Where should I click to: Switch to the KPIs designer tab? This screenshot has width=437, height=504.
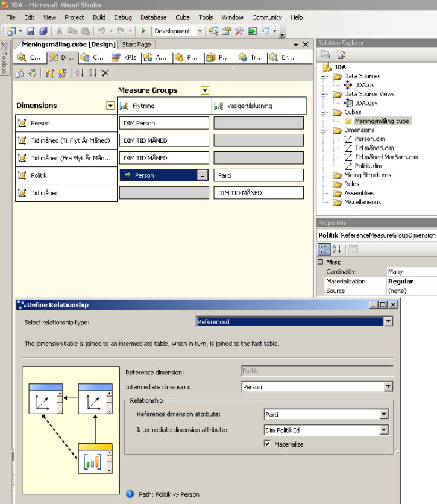125,57
